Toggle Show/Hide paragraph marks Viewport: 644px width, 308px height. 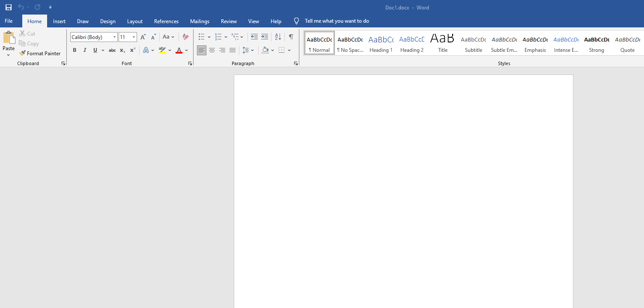[x=291, y=37]
